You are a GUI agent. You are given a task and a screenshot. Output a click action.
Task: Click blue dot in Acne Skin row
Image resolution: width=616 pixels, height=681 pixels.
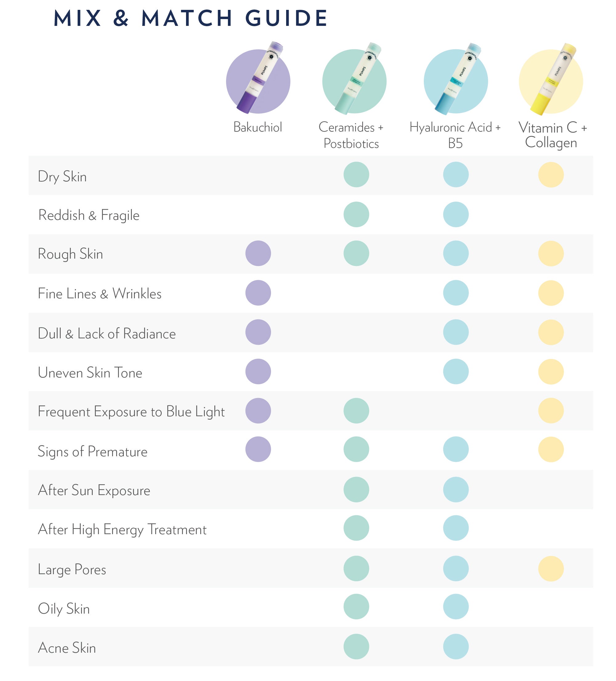456,647
